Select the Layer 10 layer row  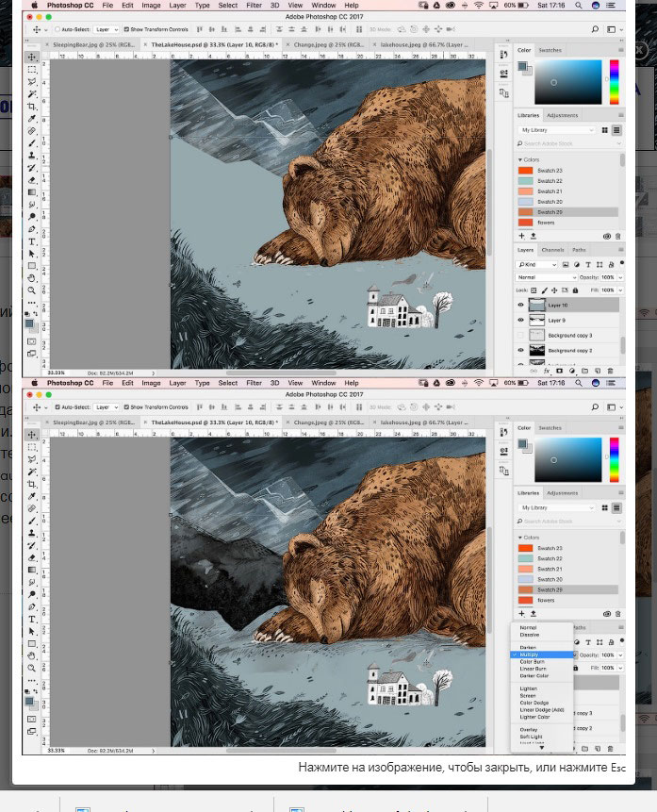pyautogui.click(x=574, y=305)
